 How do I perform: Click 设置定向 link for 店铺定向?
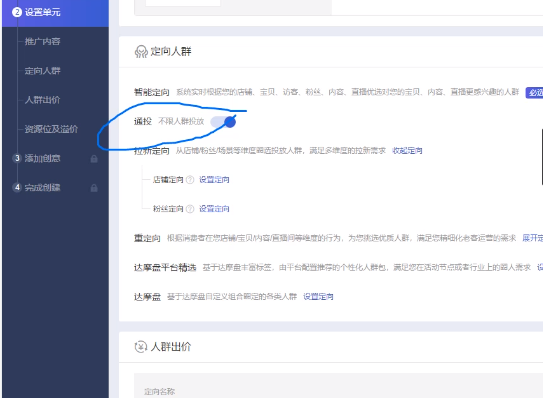[x=214, y=180]
